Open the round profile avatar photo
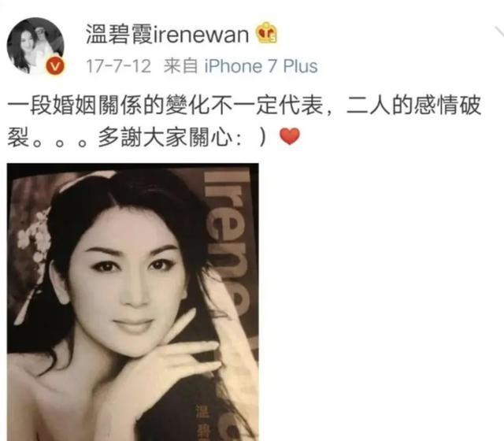The height and width of the screenshot is (441, 504). [35, 46]
